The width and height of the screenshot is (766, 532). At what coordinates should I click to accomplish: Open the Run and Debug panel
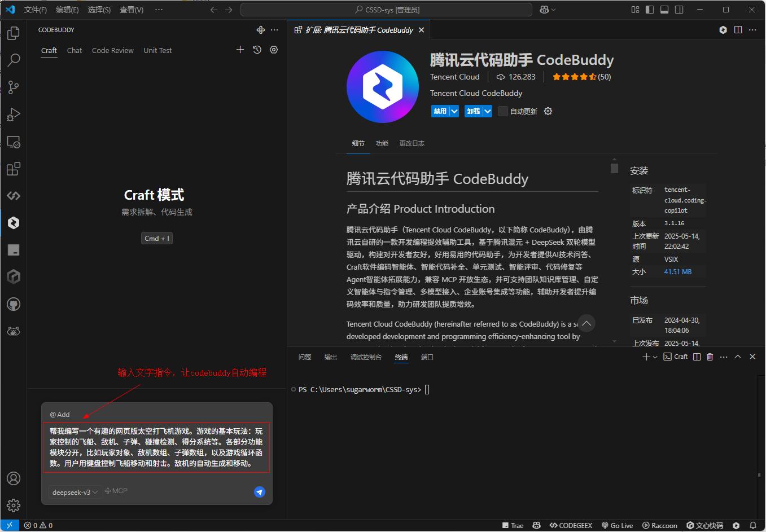pos(14,115)
